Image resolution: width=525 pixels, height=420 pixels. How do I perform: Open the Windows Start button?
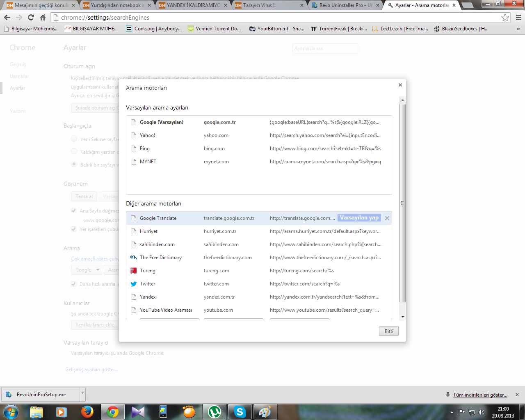click(11, 412)
